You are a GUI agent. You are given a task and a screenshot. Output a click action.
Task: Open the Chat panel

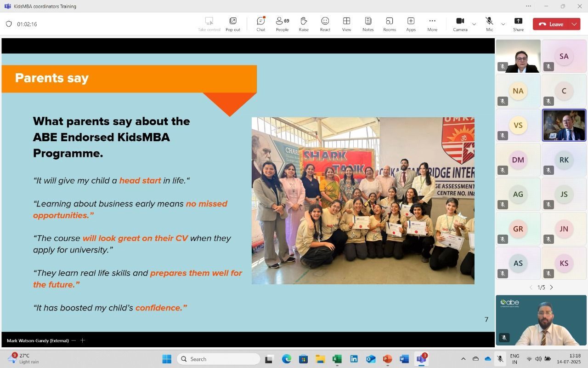tap(261, 24)
